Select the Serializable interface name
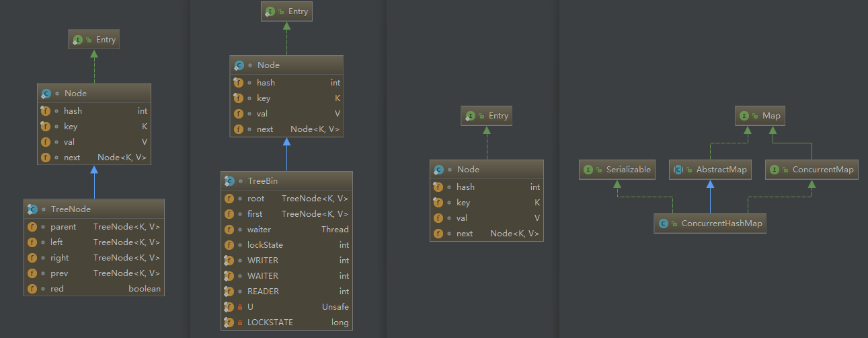 coord(628,170)
